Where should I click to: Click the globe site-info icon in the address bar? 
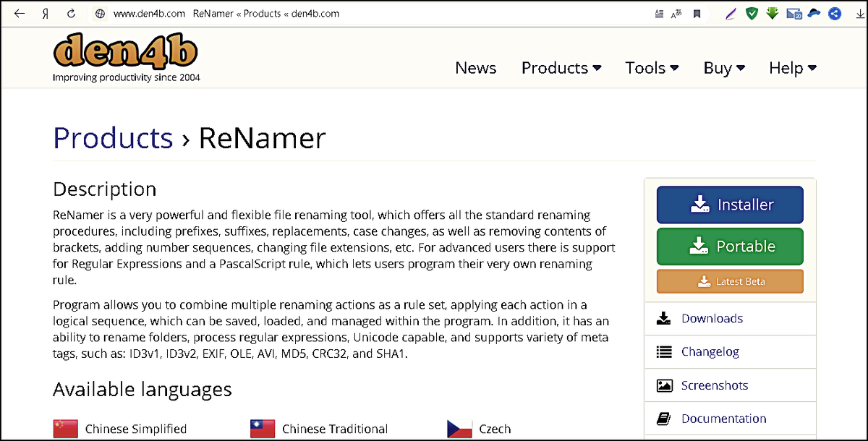point(100,14)
